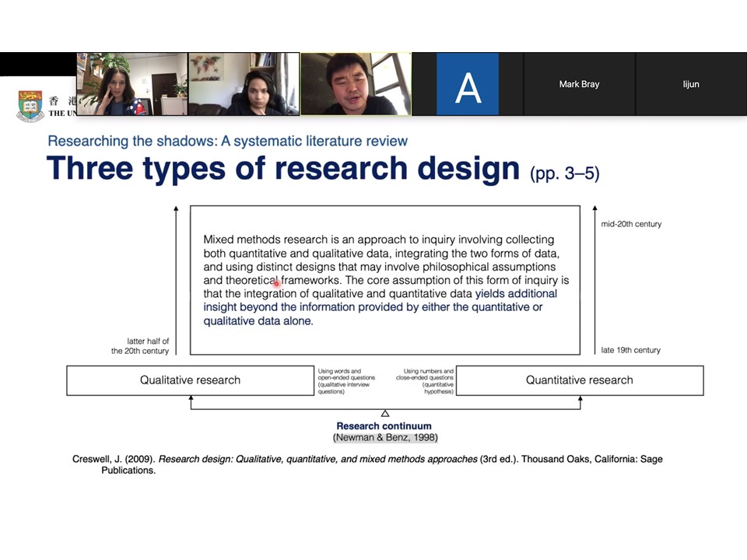Screen dimensions: 747x560
Task: Click the subtitle 'Researching the shadows: A systematic literature review'
Action: click(x=228, y=141)
